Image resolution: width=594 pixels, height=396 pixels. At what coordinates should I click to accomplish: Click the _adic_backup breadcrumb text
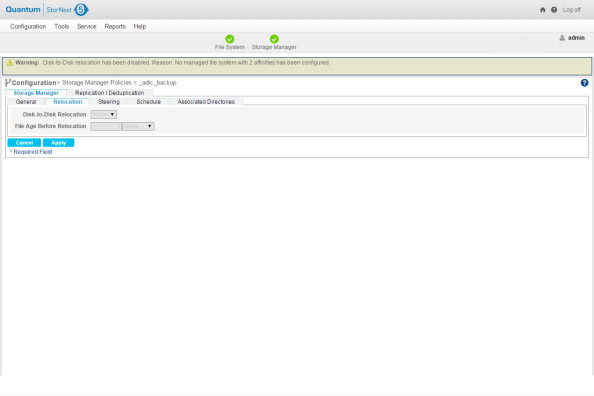[158, 83]
